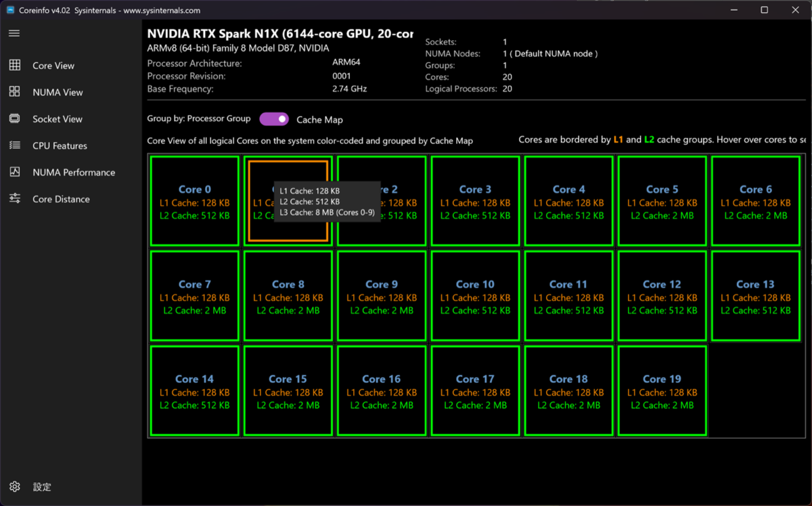This screenshot has height=506, width=812.
Task: Close the Coreinfo window
Action: pyautogui.click(x=796, y=10)
